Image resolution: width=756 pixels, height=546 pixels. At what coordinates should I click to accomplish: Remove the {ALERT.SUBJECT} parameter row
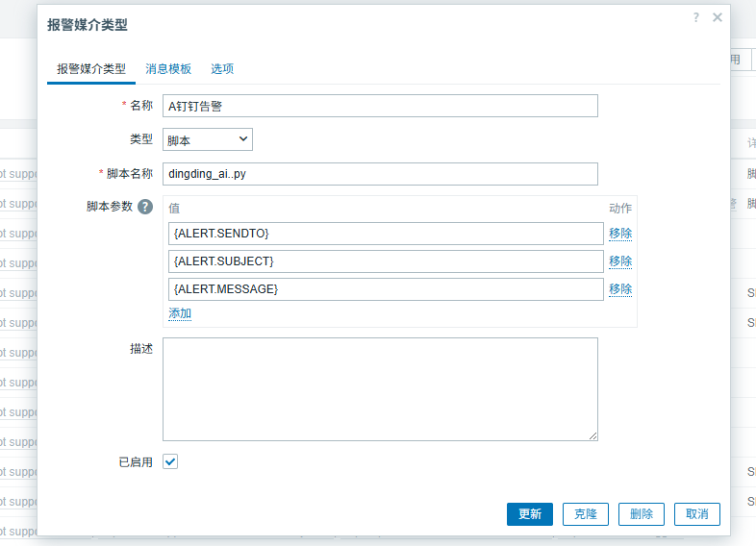point(620,261)
